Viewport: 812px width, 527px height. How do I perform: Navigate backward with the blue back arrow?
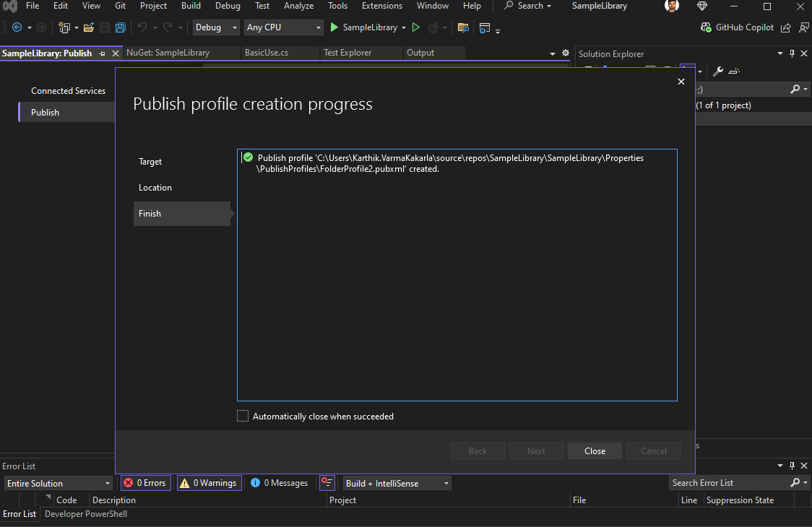point(17,27)
